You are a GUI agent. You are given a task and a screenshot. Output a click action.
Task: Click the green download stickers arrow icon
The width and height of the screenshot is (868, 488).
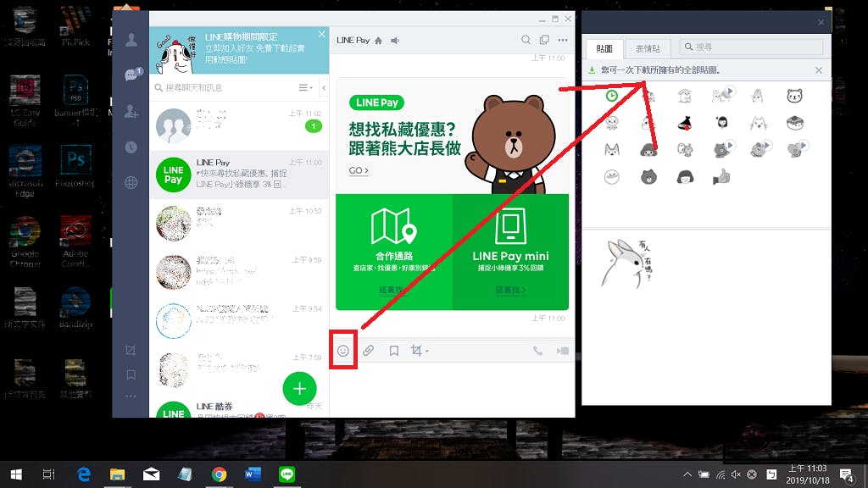tap(592, 70)
